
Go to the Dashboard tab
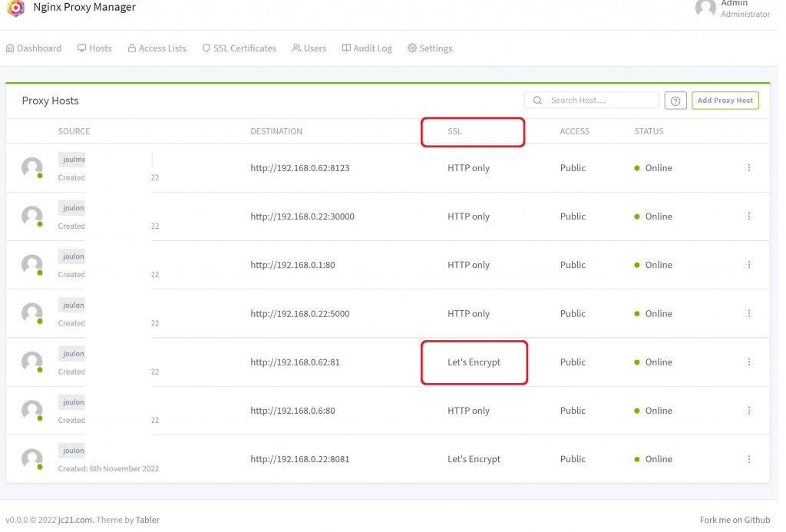pos(34,48)
